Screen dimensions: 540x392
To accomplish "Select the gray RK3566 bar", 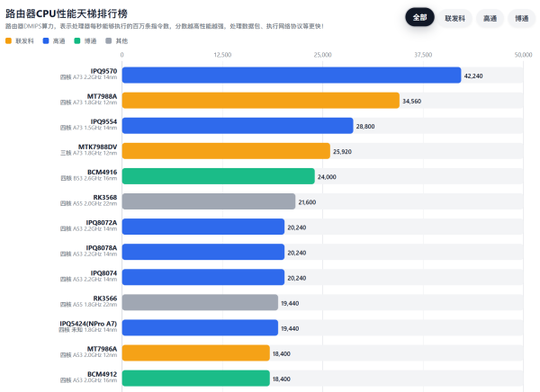I will coord(200,302).
